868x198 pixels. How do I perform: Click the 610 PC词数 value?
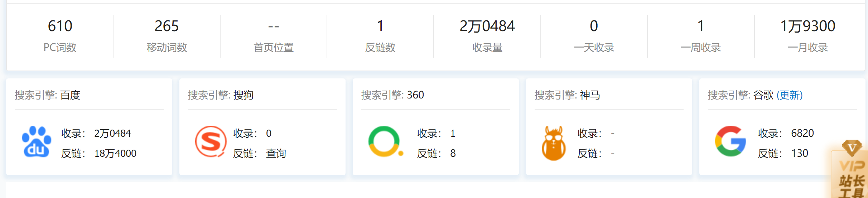click(60, 26)
